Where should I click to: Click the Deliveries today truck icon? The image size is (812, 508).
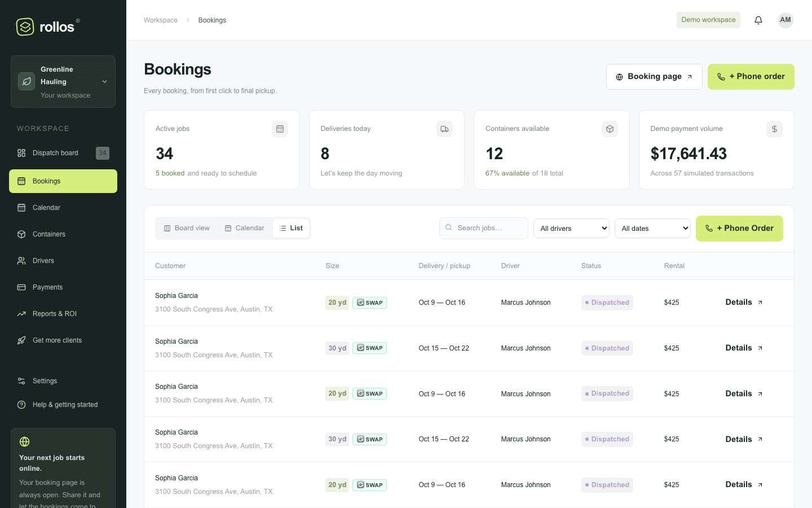[x=444, y=129]
